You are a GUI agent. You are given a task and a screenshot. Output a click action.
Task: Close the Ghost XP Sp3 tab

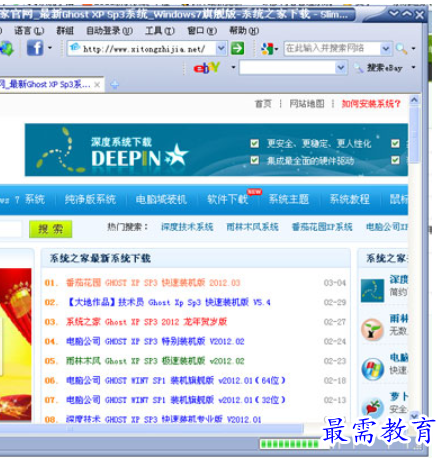coord(97,85)
